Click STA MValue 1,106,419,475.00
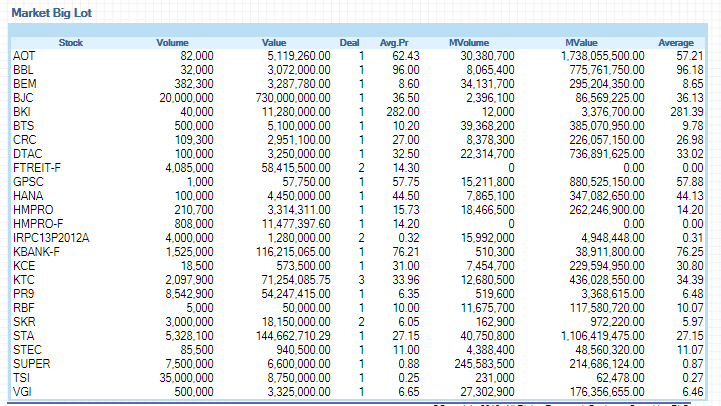The width and height of the screenshot is (721, 406). click(602, 337)
